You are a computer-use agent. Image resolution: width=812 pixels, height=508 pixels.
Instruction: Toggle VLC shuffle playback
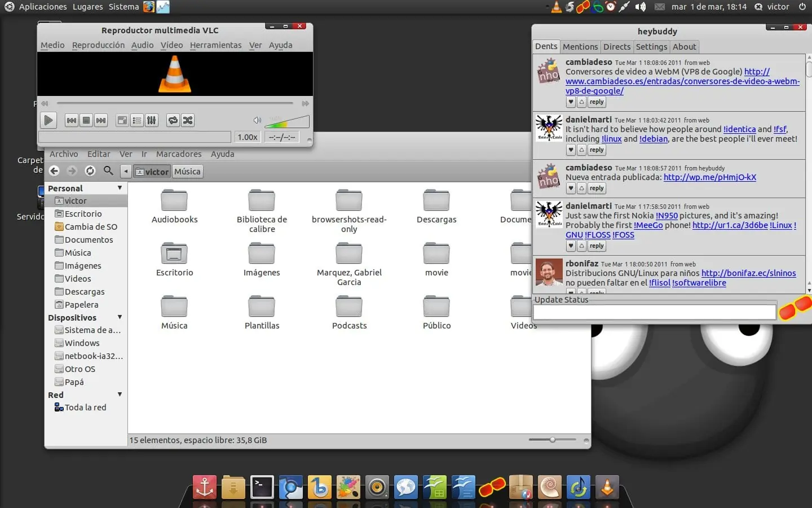coord(188,120)
